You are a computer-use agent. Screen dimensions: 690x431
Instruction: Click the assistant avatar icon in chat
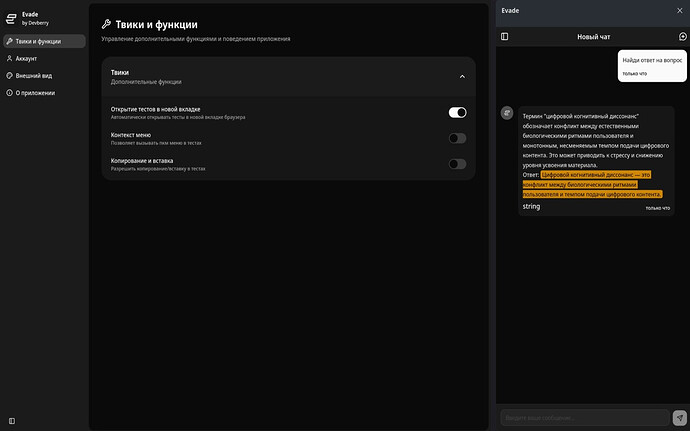click(507, 113)
